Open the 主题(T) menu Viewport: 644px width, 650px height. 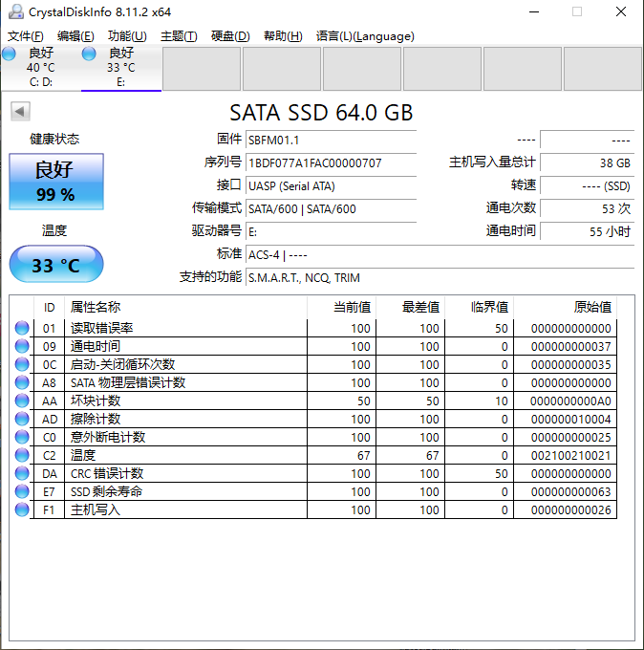pyautogui.click(x=179, y=36)
